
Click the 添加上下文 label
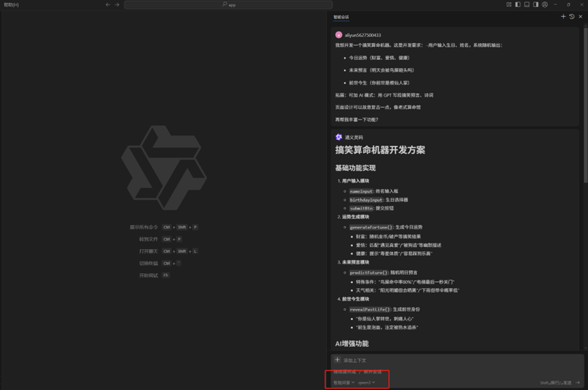[355, 361]
